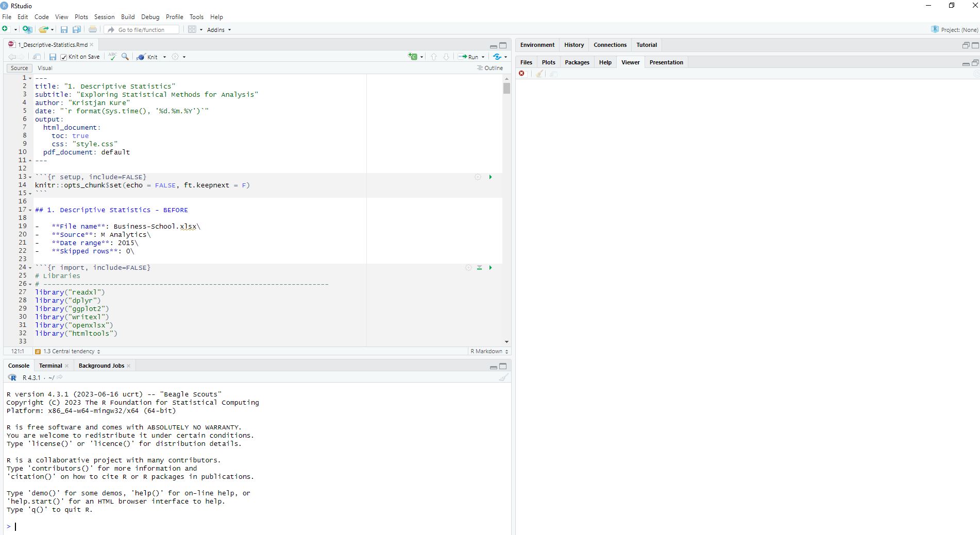This screenshot has width=980, height=535.
Task: Expand the Run dropdown arrow
Action: tap(483, 57)
